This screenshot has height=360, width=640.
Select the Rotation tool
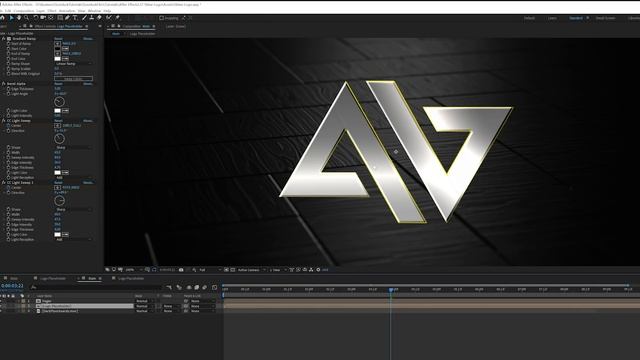click(x=36, y=18)
